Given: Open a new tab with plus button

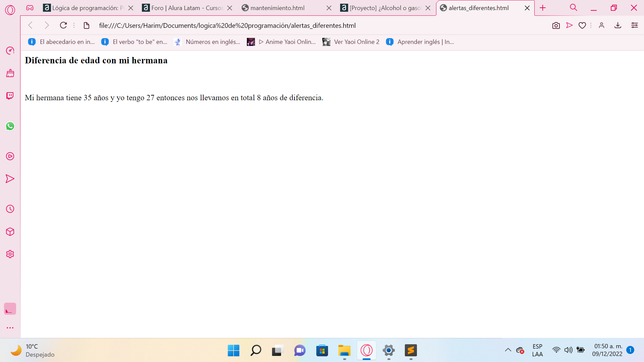Looking at the screenshot, I should [x=543, y=8].
